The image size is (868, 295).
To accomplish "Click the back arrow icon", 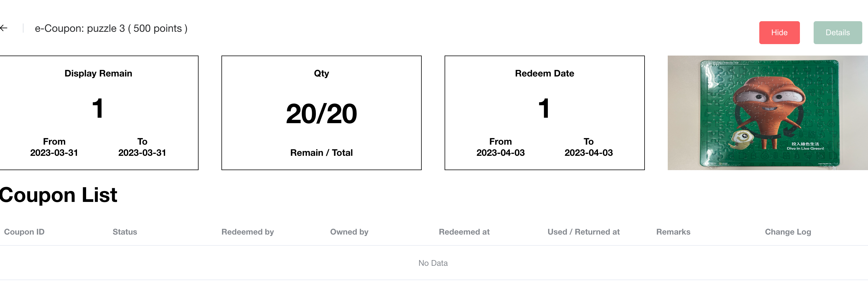I will 4,28.
